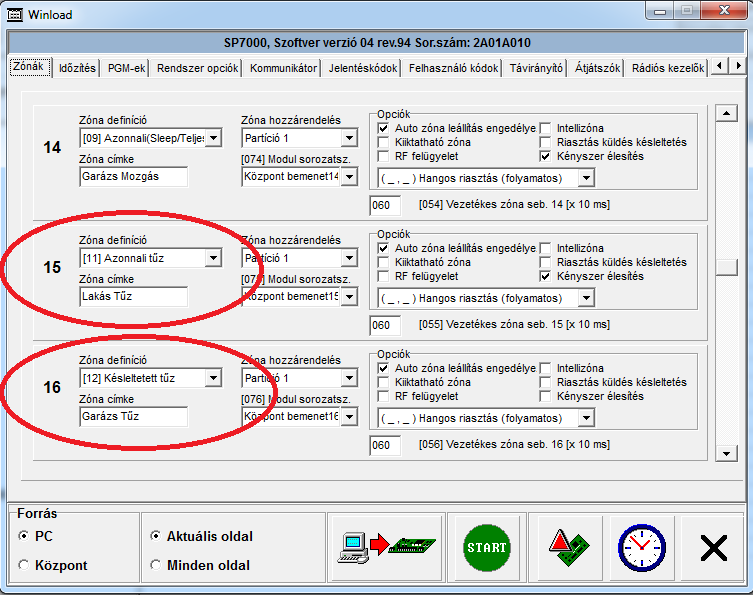Viewport: 753px width, 595px height.
Task: Toggle zone 16 Kiiktatható zóna checkbox
Action: point(383,382)
